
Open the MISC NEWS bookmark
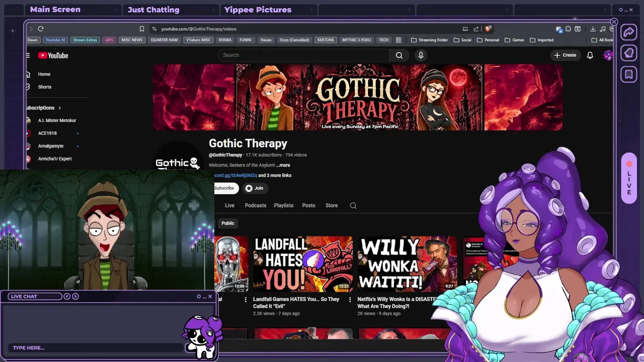(132, 40)
